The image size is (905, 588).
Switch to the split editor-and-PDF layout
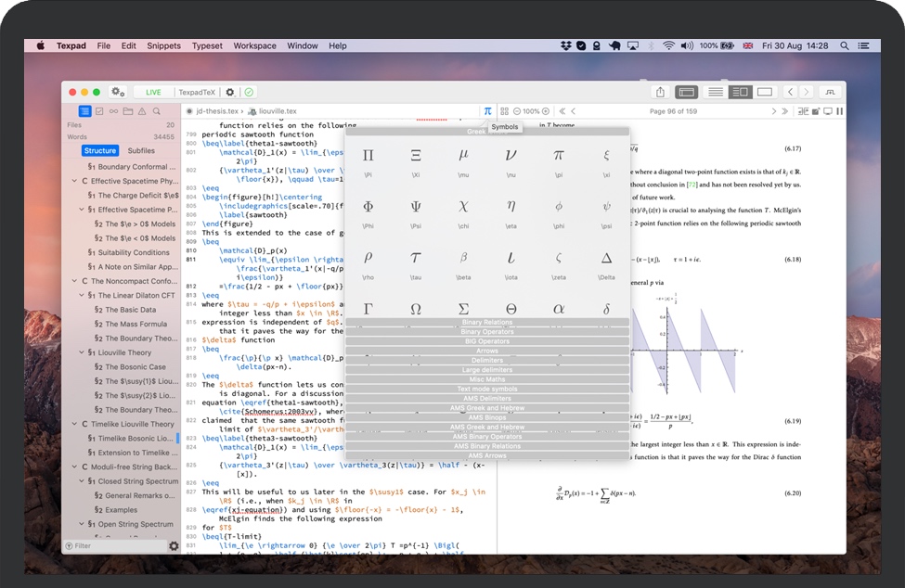(x=739, y=92)
